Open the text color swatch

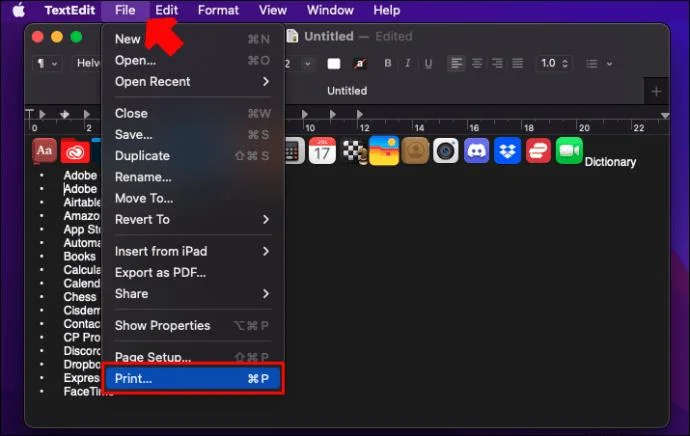(x=334, y=64)
